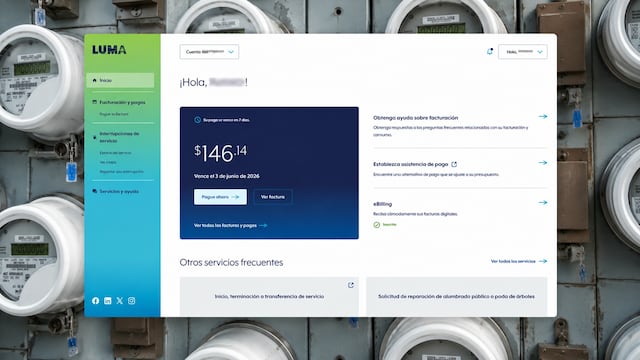
Task: Click the arrow beside eBilling
Action: 542,202
